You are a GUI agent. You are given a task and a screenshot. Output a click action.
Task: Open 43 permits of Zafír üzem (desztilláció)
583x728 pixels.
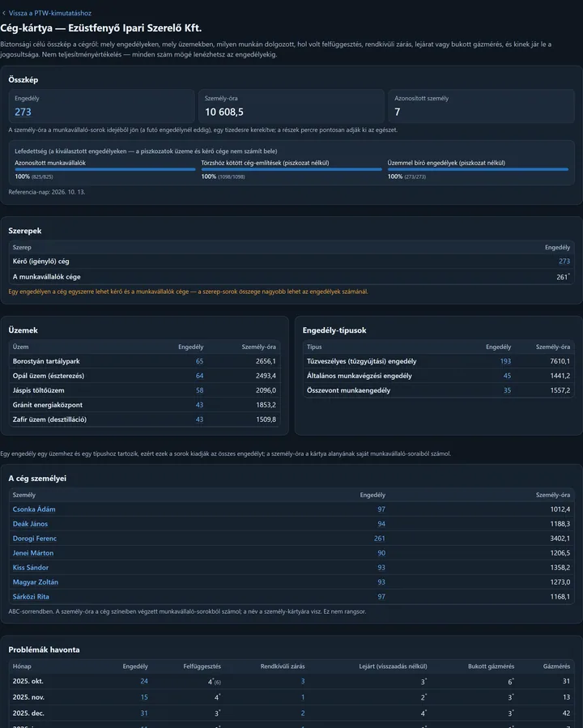[199, 419]
